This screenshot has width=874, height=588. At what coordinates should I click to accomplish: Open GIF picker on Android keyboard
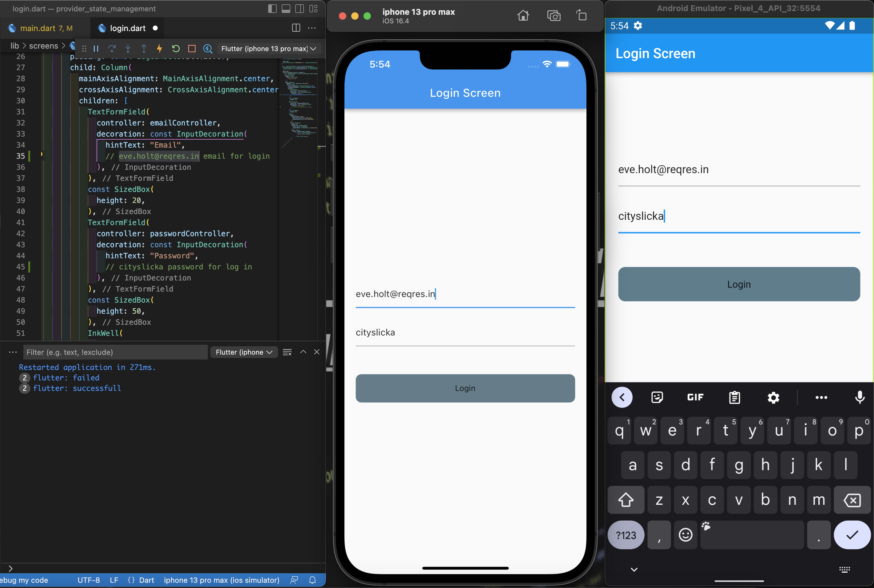(695, 397)
